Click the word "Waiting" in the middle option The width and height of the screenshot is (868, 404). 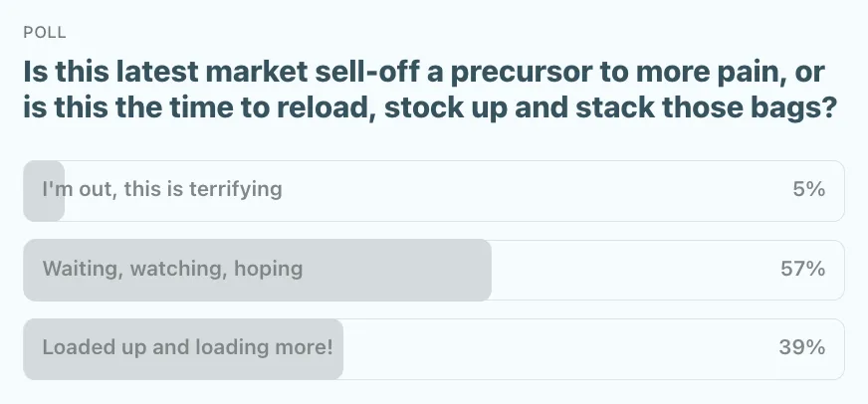[x=77, y=269]
